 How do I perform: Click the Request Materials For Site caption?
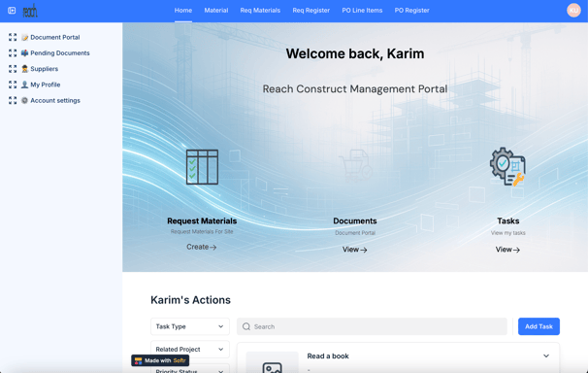point(202,231)
